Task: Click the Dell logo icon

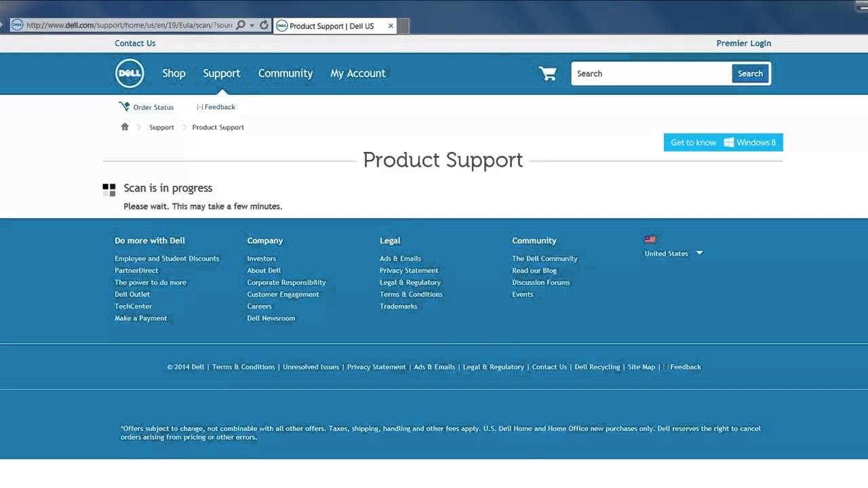Action: click(130, 73)
